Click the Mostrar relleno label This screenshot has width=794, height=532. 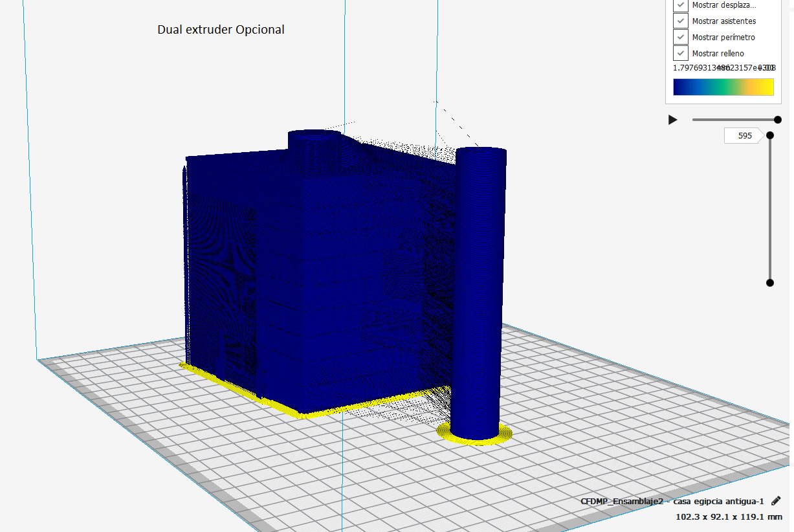pyautogui.click(x=718, y=54)
